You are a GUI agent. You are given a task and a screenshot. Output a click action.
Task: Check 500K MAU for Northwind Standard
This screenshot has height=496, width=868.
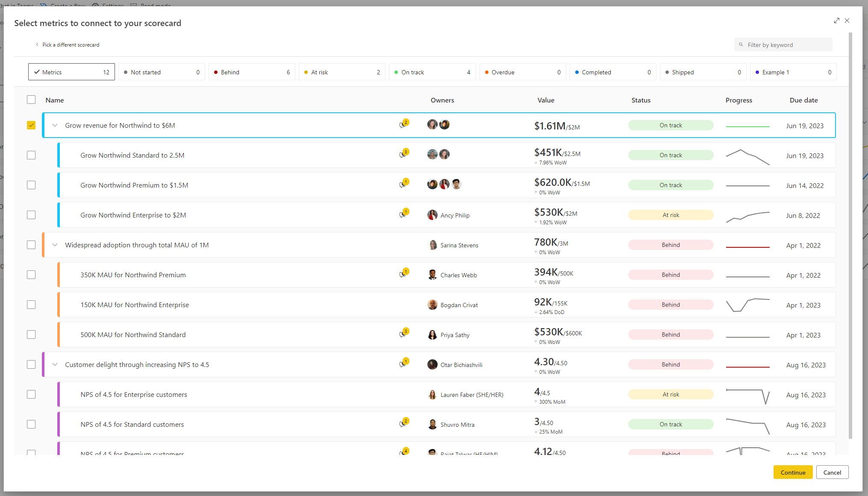pos(31,335)
